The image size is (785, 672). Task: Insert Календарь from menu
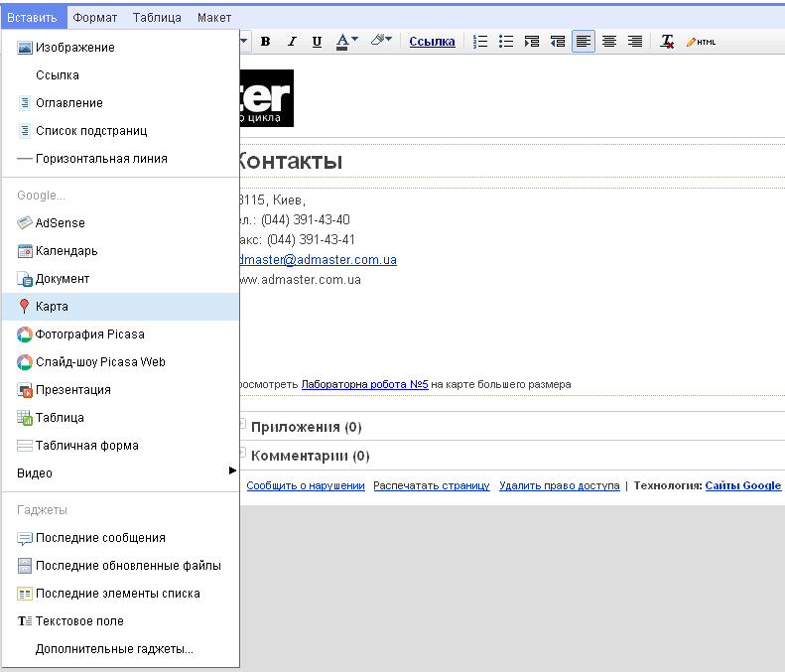pyautogui.click(x=120, y=251)
